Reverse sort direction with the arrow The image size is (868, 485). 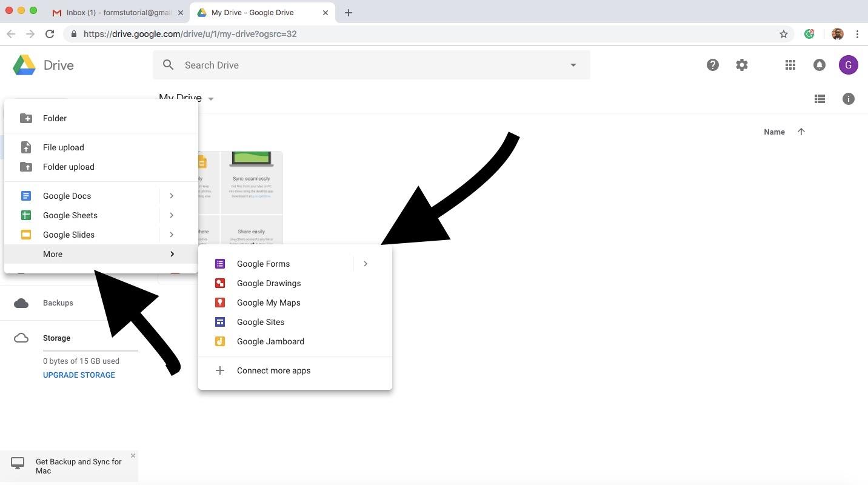click(801, 132)
